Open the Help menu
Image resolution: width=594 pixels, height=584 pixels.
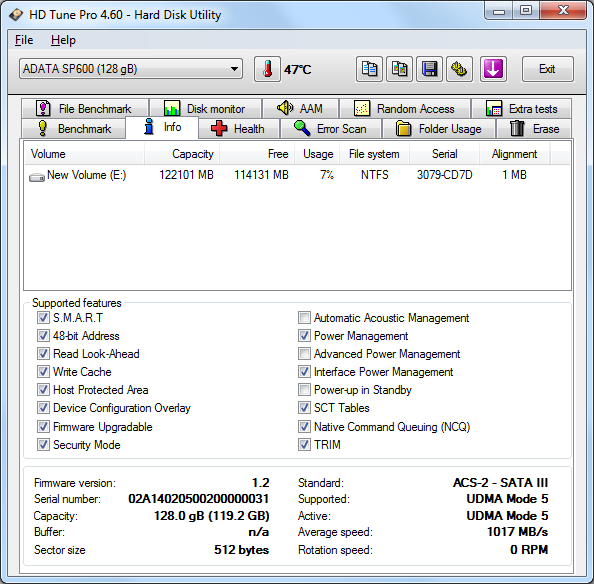63,40
